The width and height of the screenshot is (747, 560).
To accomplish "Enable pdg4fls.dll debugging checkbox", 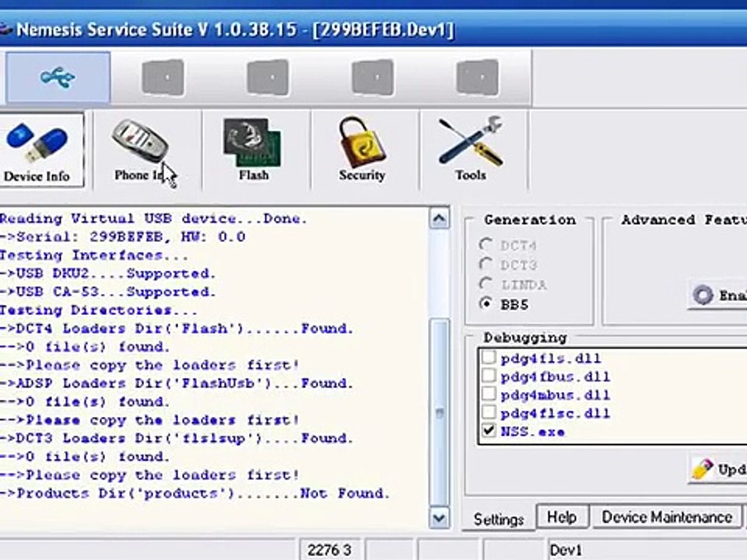I will coord(489,358).
